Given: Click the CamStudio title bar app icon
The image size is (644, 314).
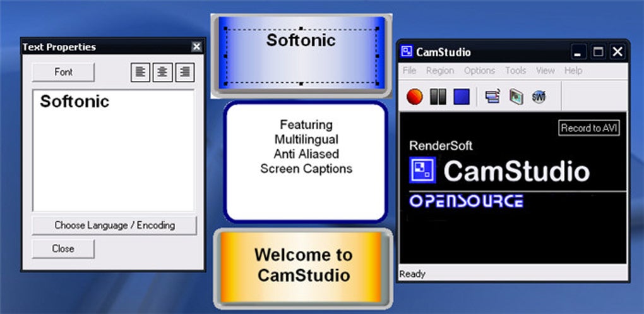Looking at the screenshot, I should pos(406,51).
